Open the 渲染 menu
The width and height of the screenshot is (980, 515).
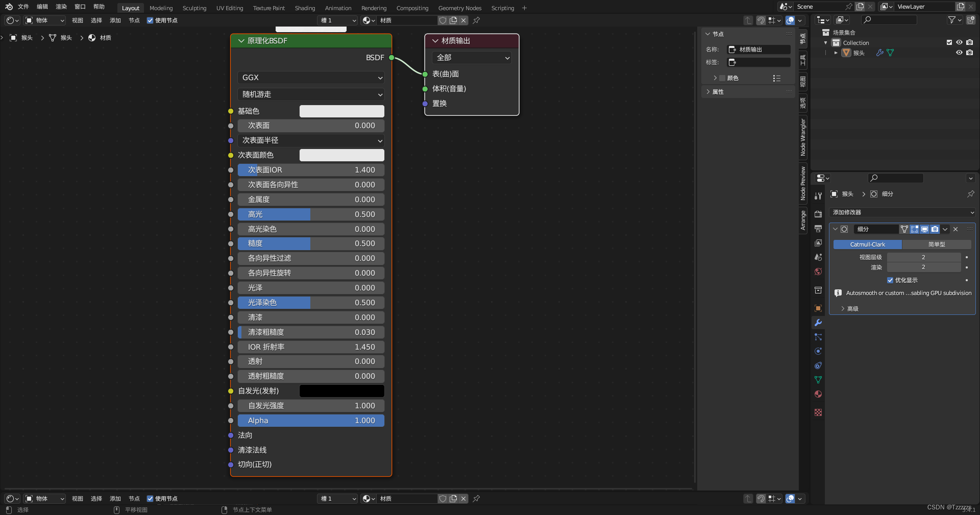(x=61, y=7)
